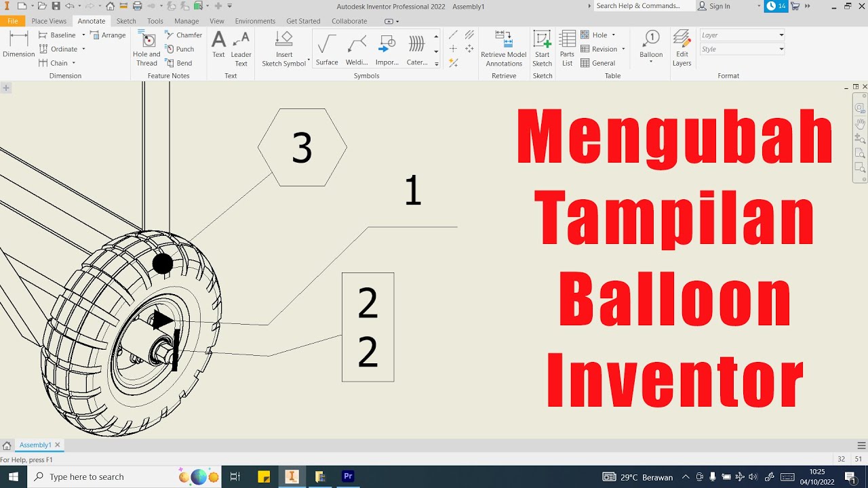Screen dimensions: 868x488
Task: Click the Sign In button
Action: pos(714,6)
